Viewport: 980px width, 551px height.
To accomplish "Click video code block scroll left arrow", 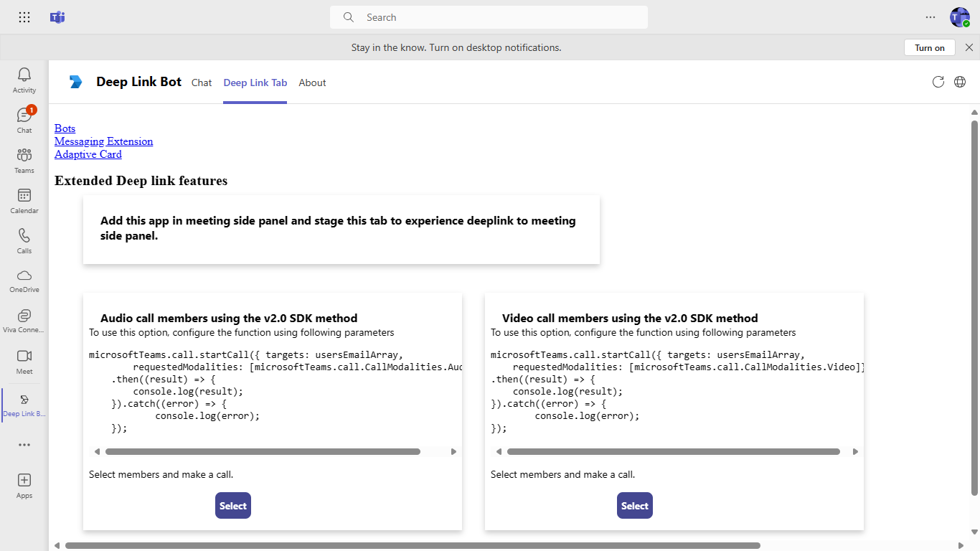I will point(499,452).
